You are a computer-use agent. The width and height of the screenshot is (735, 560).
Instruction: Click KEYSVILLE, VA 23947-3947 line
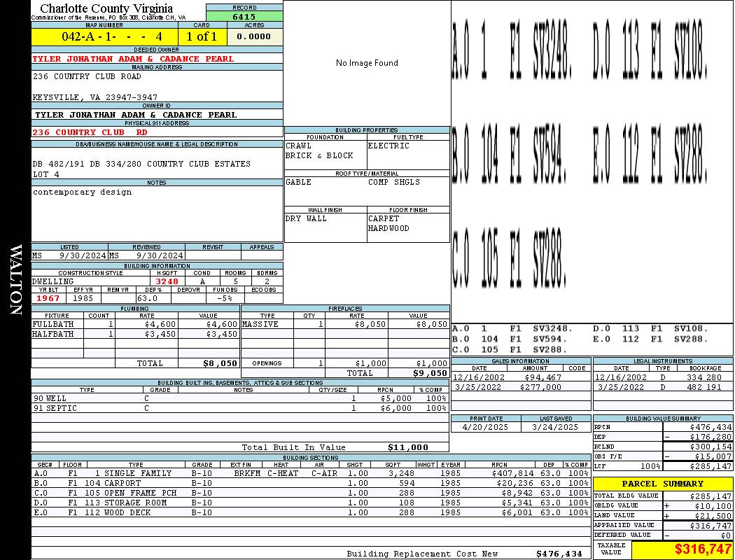point(94,97)
